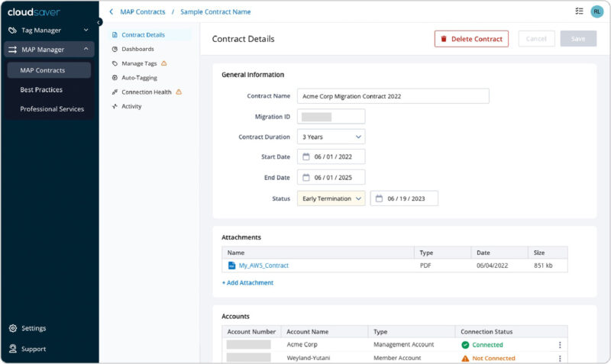Switch to the Auto-Tagging section
Image resolution: width=611 pixels, height=364 pixels.
(140, 78)
